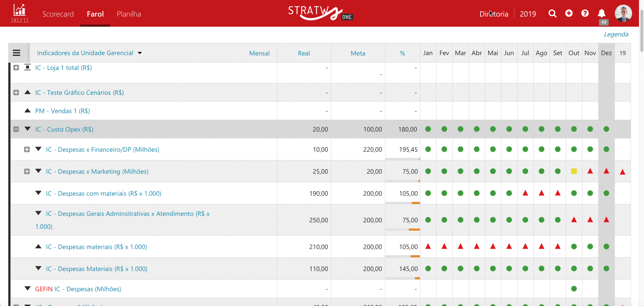Click up-arrow icon of Despesas materiais 210,00 row

pyautogui.click(x=38, y=246)
